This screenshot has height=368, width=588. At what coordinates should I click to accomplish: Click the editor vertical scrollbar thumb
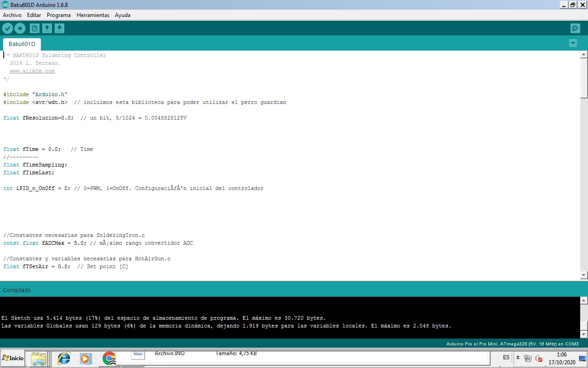[584, 78]
